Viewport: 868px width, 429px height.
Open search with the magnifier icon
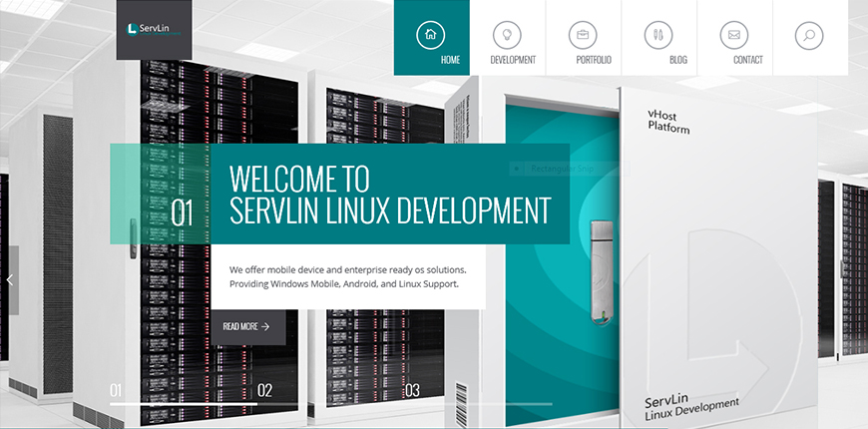809,35
